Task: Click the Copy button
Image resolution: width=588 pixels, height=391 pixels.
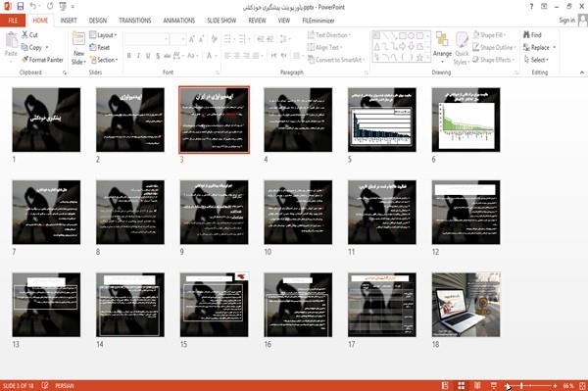Action: [x=32, y=47]
